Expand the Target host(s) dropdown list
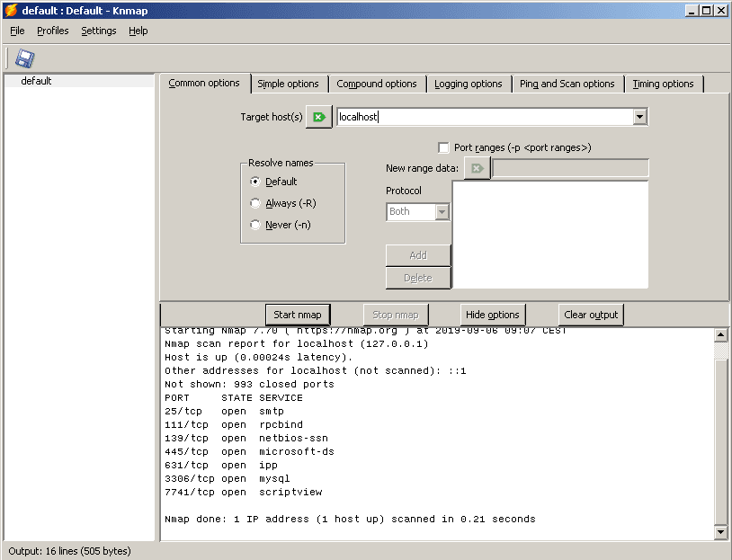This screenshot has height=560, width=732. pos(639,117)
